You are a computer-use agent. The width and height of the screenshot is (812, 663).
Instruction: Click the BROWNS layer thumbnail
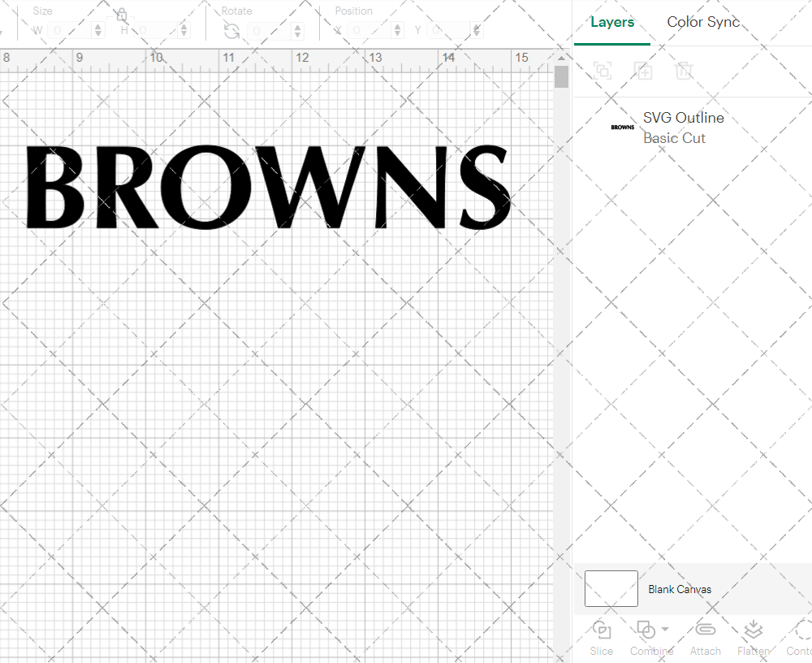pos(622,127)
